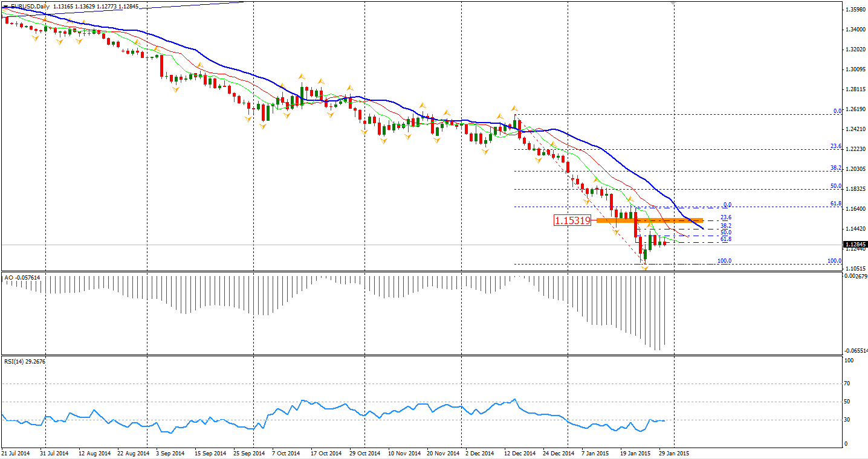Click the 1.14420 price scale value
Image resolution: width=868 pixels, height=459 pixels.
coord(855,229)
